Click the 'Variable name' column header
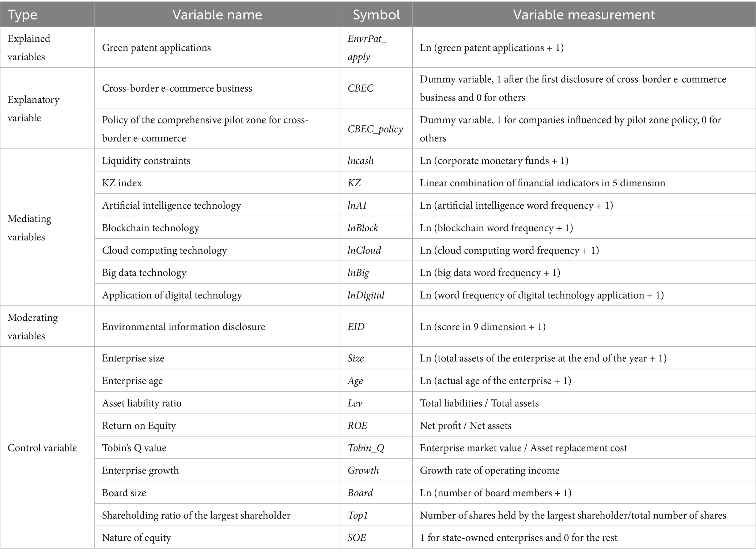Viewport: 756px width, 555px height. click(x=217, y=15)
